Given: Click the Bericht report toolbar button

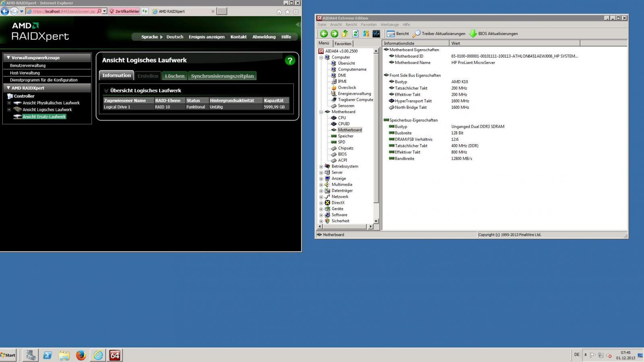Looking at the screenshot, I should (398, 34).
